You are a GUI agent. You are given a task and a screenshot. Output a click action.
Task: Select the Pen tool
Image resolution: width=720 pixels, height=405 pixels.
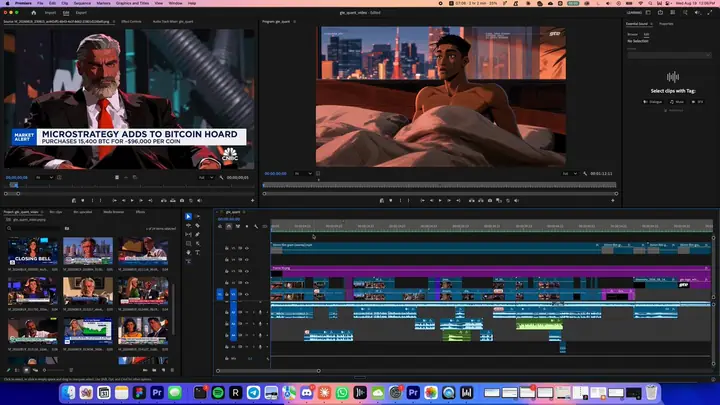197,234
